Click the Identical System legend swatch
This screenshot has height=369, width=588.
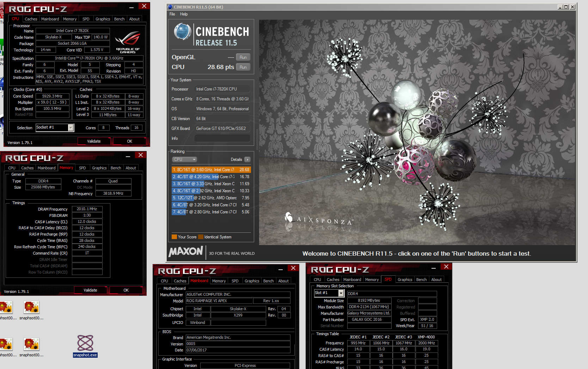click(x=201, y=237)
